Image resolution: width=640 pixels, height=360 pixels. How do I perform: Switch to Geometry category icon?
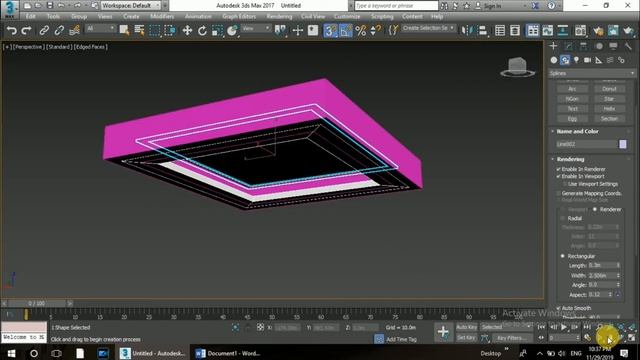pos(553,60)
